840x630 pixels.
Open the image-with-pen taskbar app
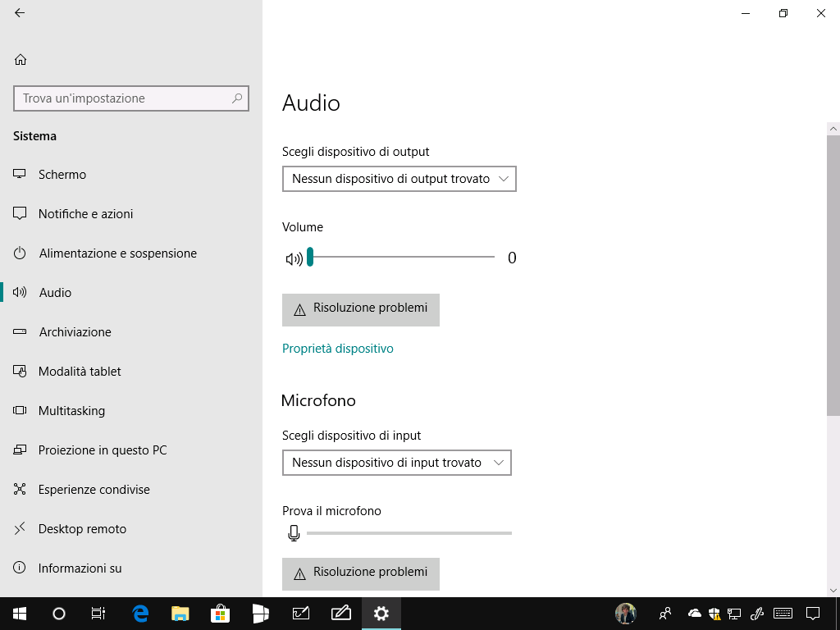pos(300,614)
